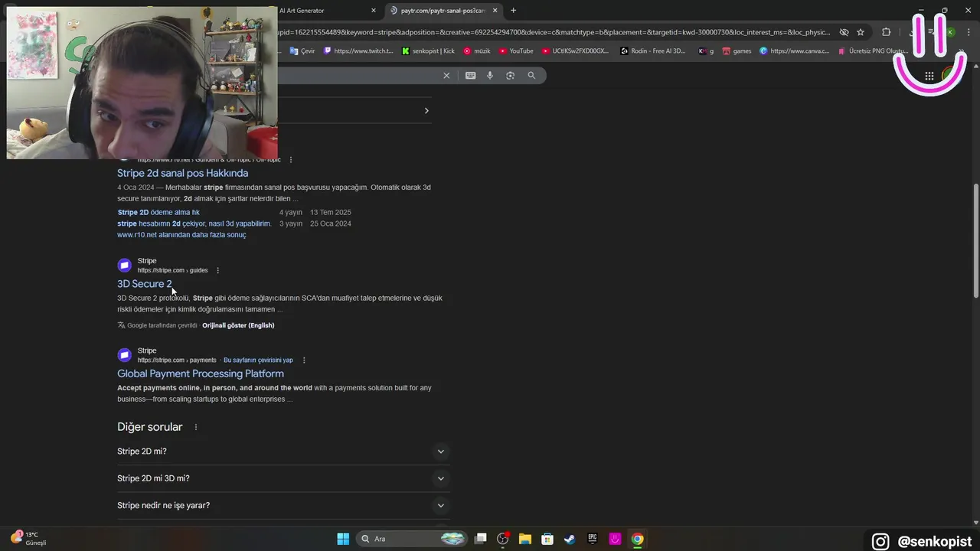Open Google Lens image search
980x551 pixels.
click(510, 75)
